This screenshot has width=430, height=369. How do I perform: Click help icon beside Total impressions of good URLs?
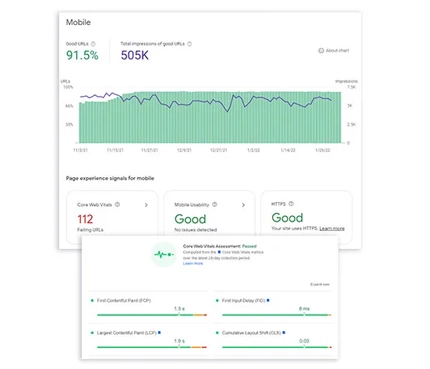click(x=189, y=44)
